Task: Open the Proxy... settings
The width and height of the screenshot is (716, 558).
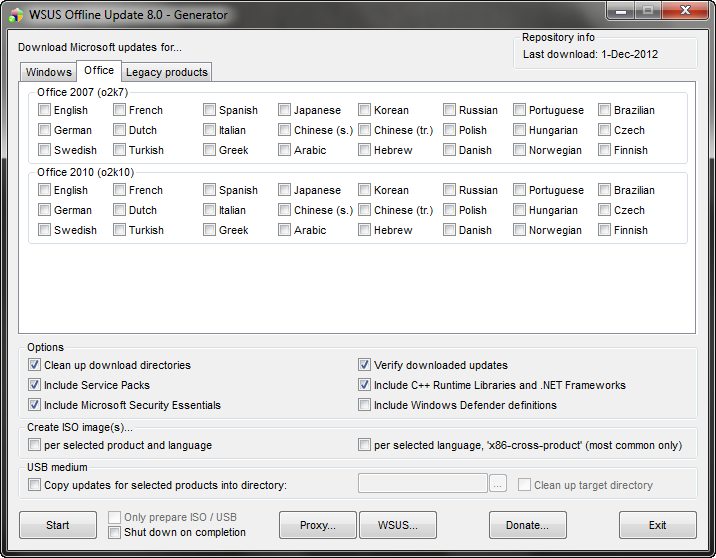Action: (x=318, y=525)
